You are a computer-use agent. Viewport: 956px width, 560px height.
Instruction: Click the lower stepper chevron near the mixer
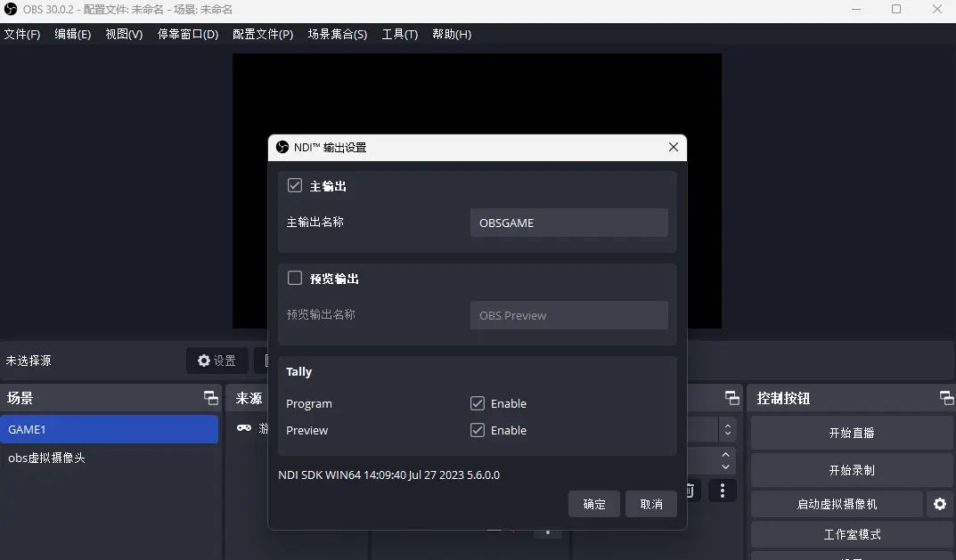click(726, 461)
